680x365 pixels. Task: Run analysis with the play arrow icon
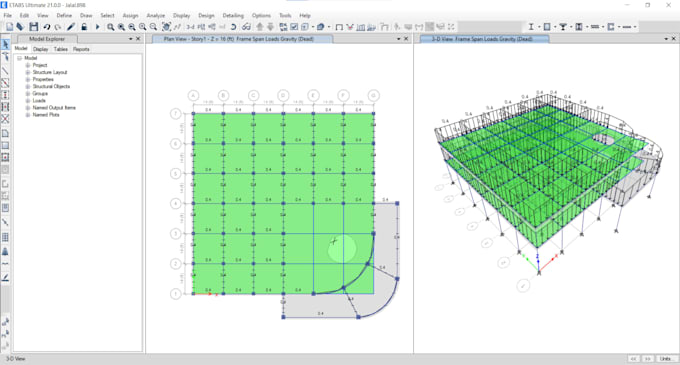[x=97, y=27]
